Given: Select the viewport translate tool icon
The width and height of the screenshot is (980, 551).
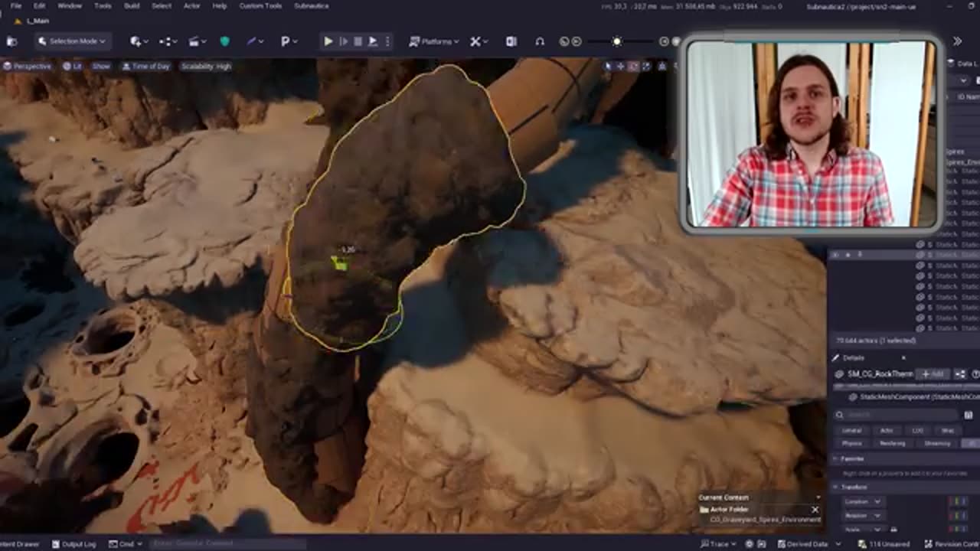Looking at the screenshot, I should tap(621, 67).
